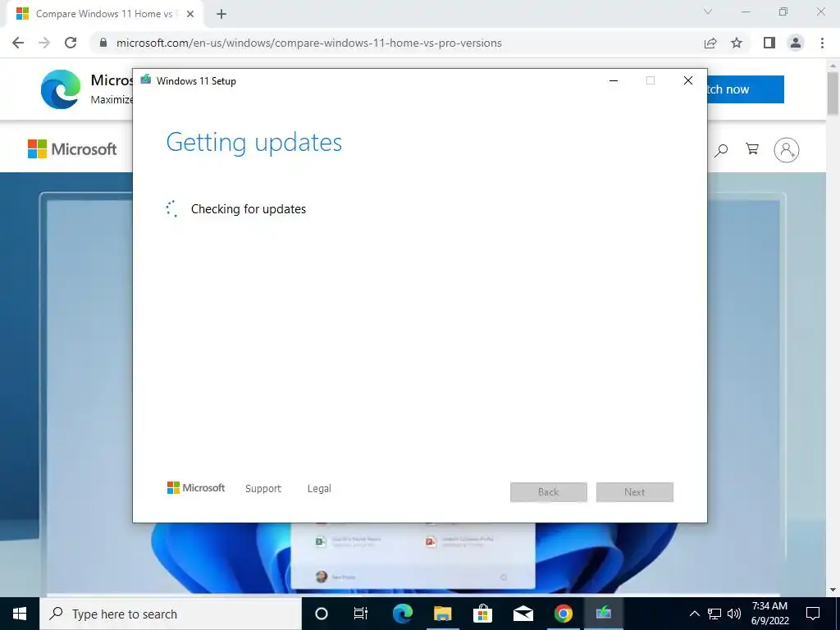
Task: Select the Compare Windows 11 Home tab
Action: pyautogui.click(x=104, y=14)
